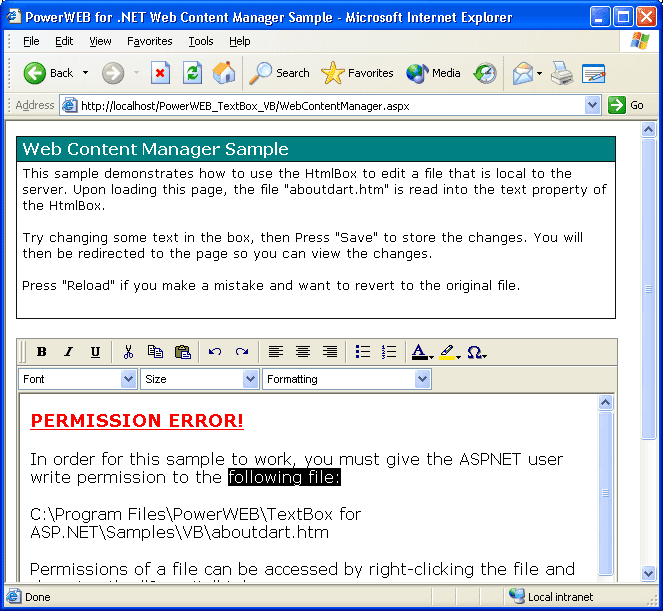Insert a bulleted list

tap(363, 352)
